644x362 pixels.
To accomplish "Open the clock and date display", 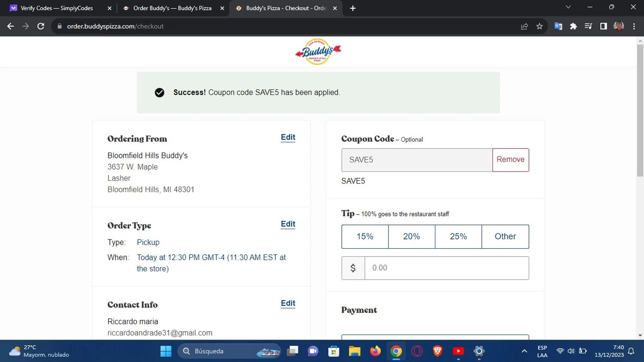I will pyautogui.click(x=609, y=351).
